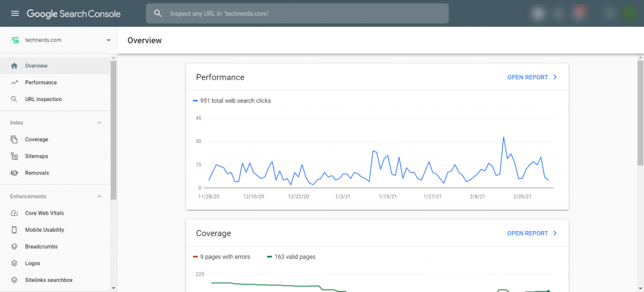Click the Coverage pages icon
Image resolution: width=644 pixels, height=292 pixels.
(14, 139)
